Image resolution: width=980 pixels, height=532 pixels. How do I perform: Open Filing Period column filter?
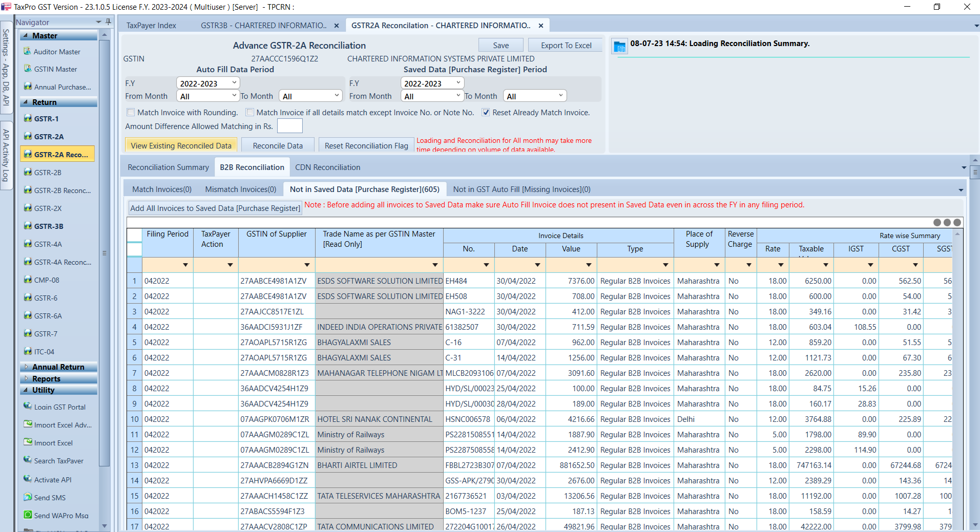click(x=185, y=265)
